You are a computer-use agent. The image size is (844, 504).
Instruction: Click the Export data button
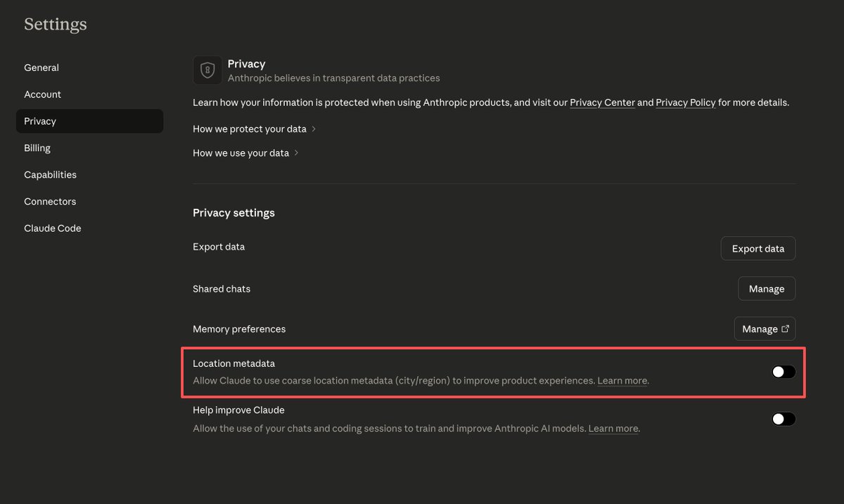point(758,248)
